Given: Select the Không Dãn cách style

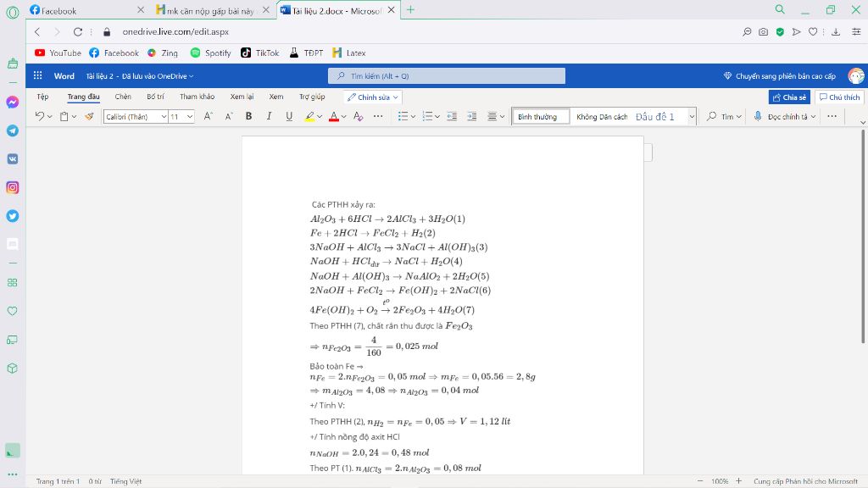Looking at the screenshot, I should click(602, 117).
